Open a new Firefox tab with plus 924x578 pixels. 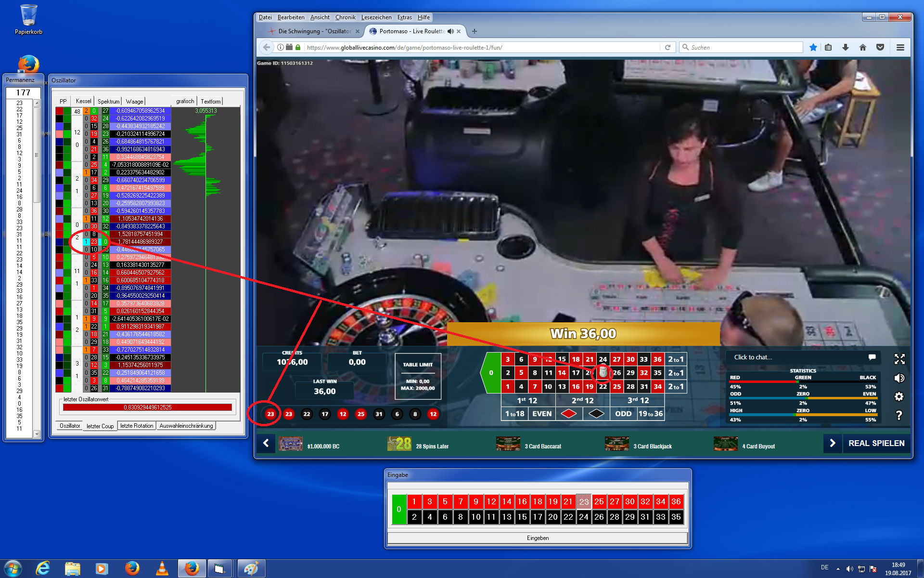(x=475, y=31)
